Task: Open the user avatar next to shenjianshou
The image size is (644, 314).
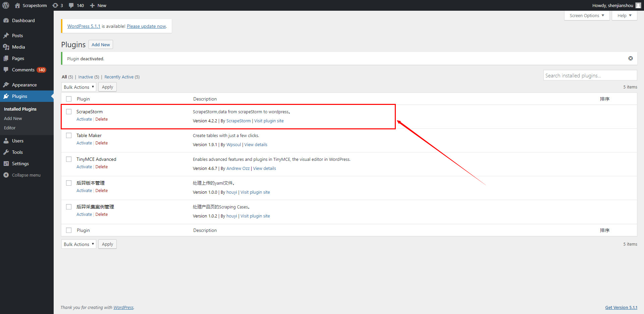Action: click(638, 5)
